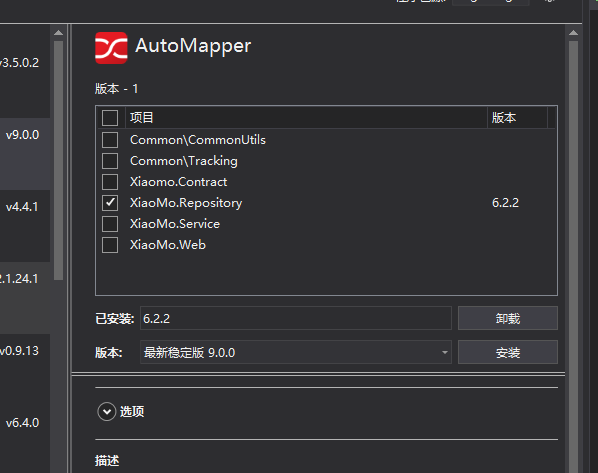Select the v9.0.0 package in left list
This screenshot has width=598, height=473.
pyautogui.click(x=25, y=153)
